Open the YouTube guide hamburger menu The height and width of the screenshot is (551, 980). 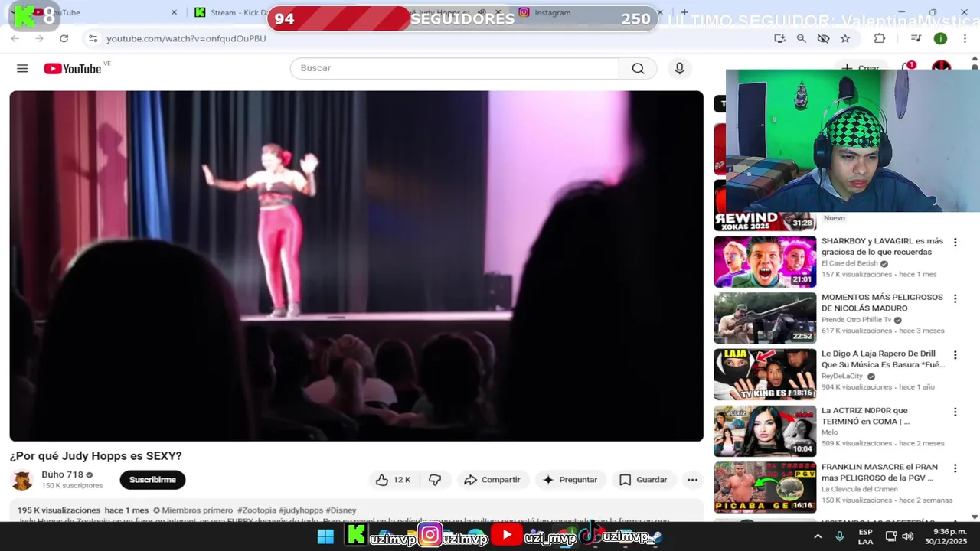(x=22, y=68)
